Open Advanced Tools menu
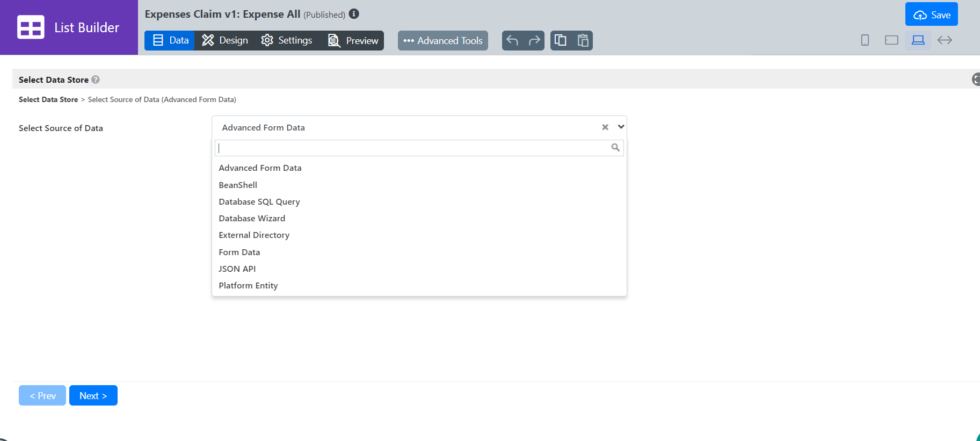980x441 pixels. click(x=443, y=40)
